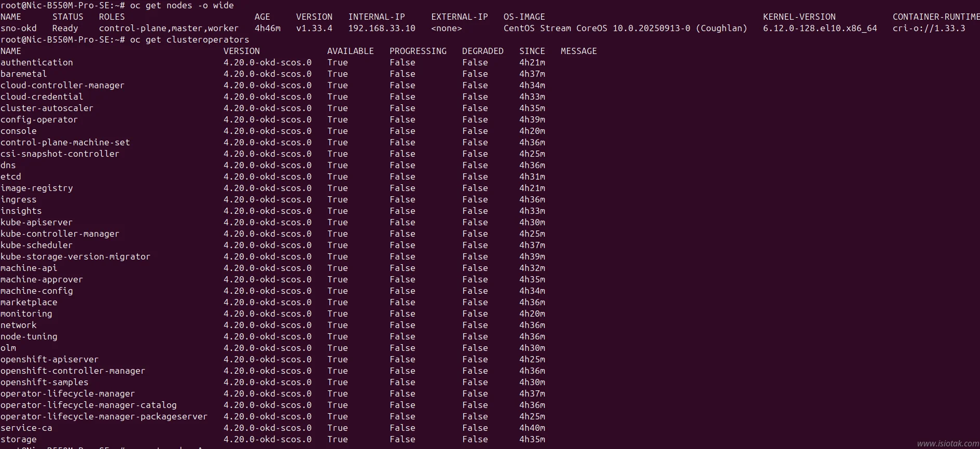Click operator name 'openshift-controller-manager'
980x449 pixels.
(73, 371)
